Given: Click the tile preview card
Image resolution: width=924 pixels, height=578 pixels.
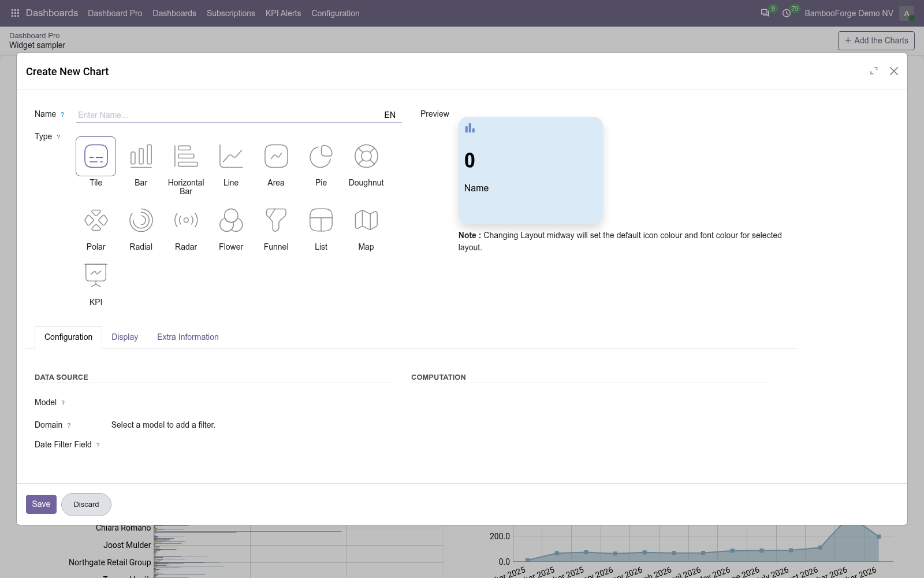Looking at the screenshot, I should (x=531, y=171).
